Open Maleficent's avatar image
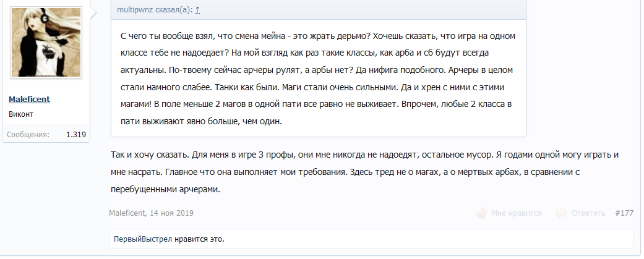The height and width of the screenshot is (259, 644). click(x=46, y=42)
